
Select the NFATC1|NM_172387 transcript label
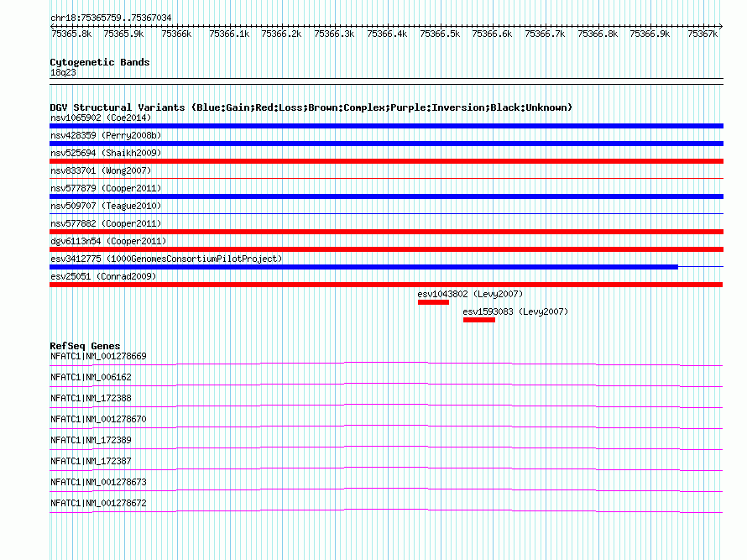[x=91, y=461]
